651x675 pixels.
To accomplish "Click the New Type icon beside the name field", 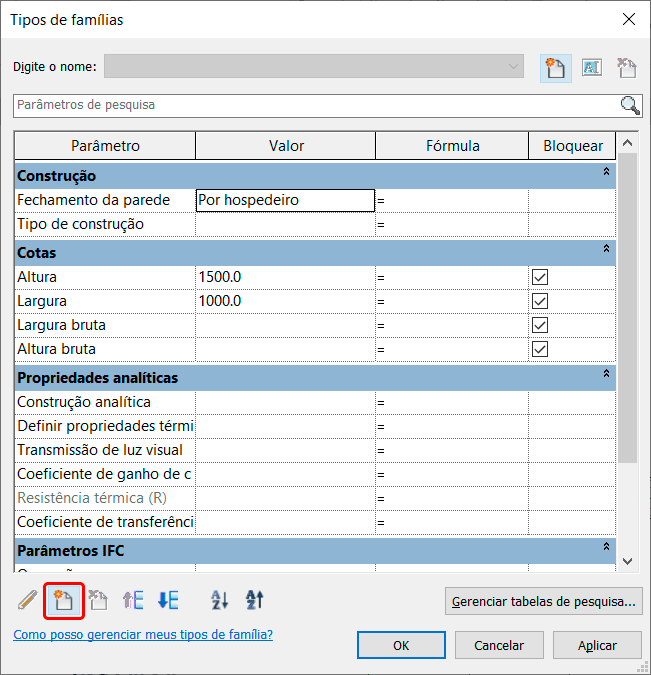I will pos(553,67).
